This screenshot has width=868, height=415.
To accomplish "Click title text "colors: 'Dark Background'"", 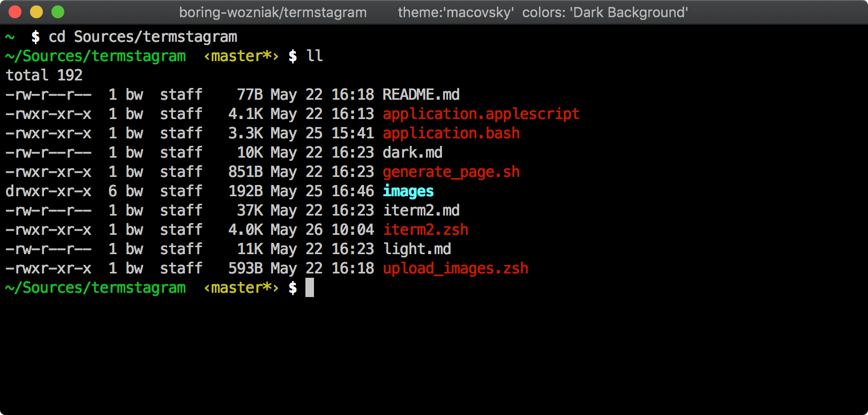I will [x=605, y=12].
